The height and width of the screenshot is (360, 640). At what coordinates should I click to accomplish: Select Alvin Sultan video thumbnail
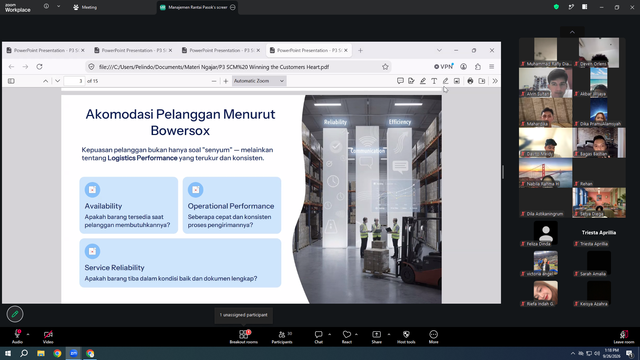(x=545, y=82)
